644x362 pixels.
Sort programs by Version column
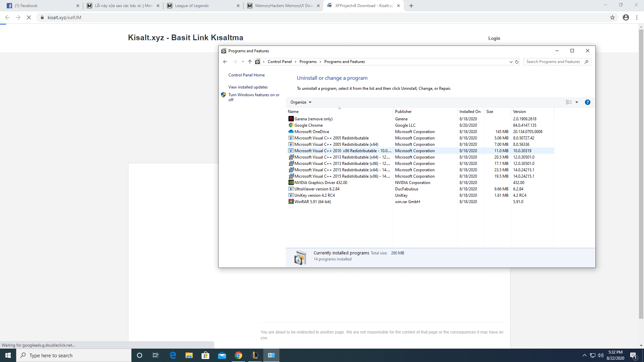(x=532, y=112)
